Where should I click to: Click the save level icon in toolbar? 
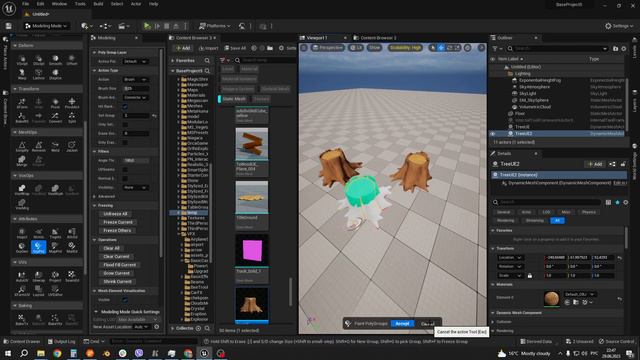tap(9, 26)
